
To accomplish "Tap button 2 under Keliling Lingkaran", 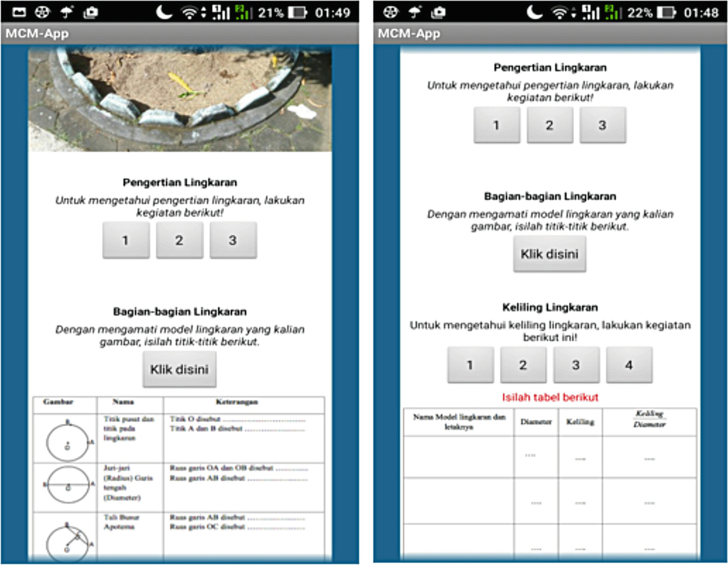I will tap(523, 365).
